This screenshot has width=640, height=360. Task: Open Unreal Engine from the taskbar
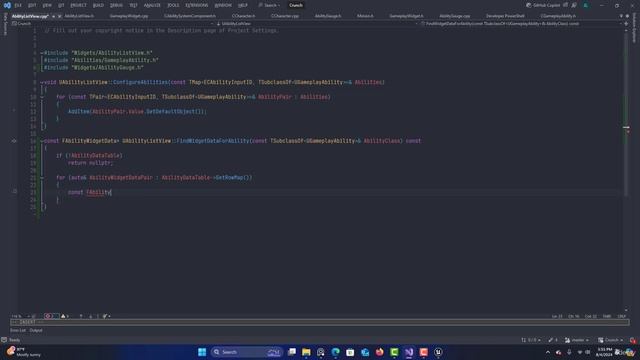coord(438,352)
